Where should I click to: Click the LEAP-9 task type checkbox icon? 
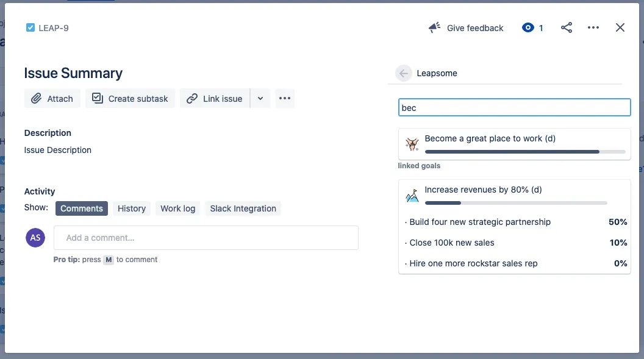coord(30,28)
